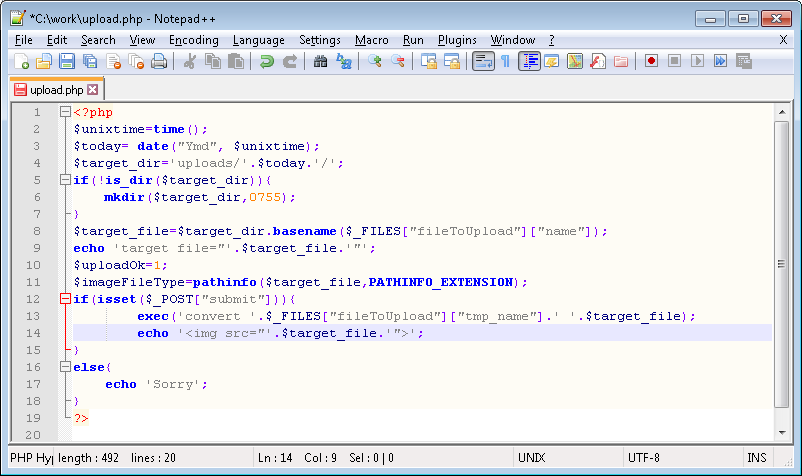Click the INS insert mode indicator
This screenshot has height=476, width=802.
click(x=757, y=458)
